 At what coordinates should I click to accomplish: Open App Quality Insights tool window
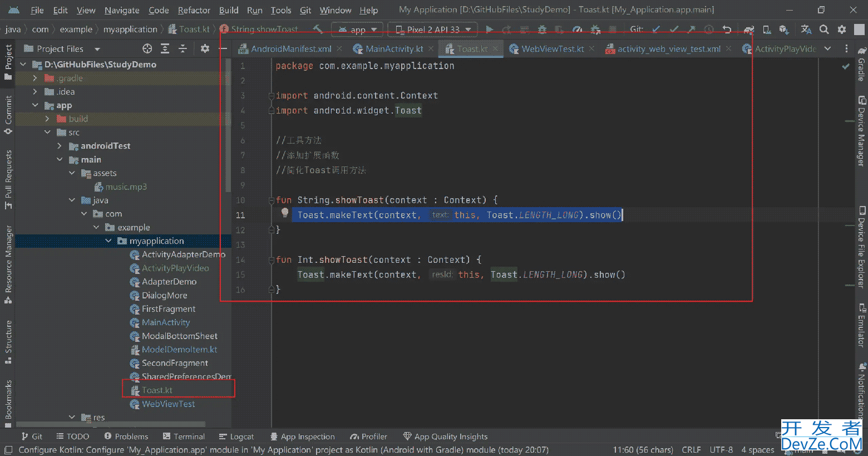(x=445, y=437)
